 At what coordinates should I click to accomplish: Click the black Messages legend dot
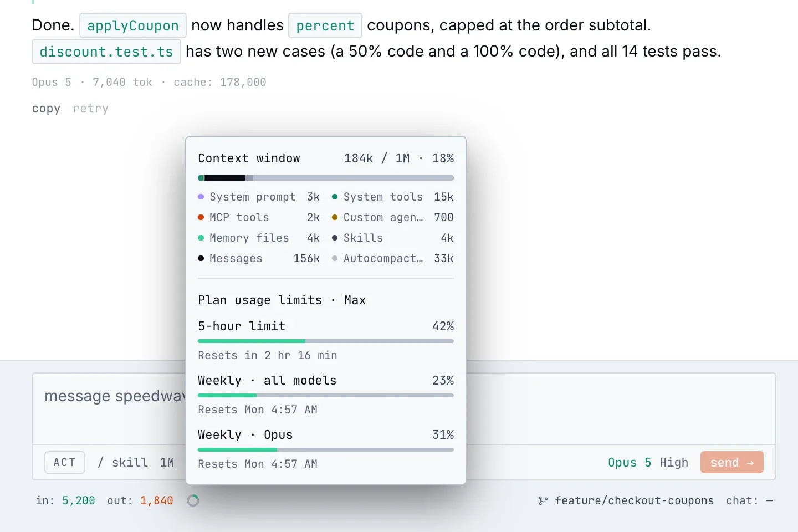tap(201, 258)
